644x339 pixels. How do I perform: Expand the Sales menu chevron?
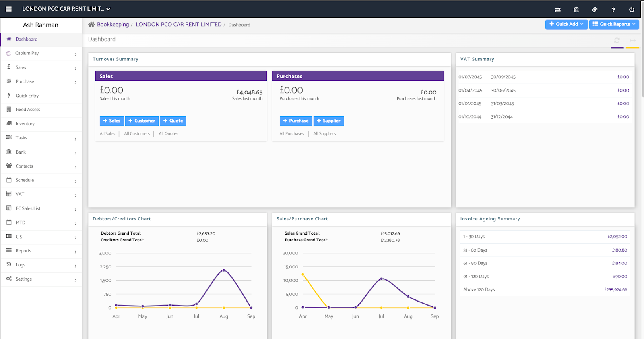pyautogui.click(x=76, y=69)
